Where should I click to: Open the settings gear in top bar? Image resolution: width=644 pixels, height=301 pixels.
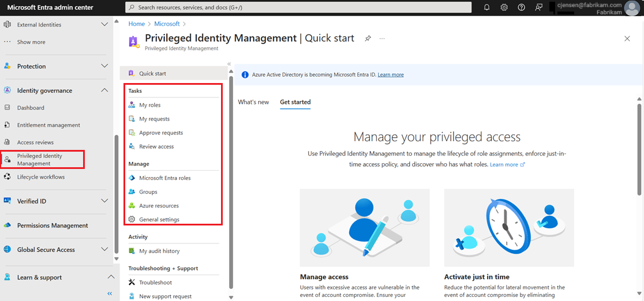[504, 7]
